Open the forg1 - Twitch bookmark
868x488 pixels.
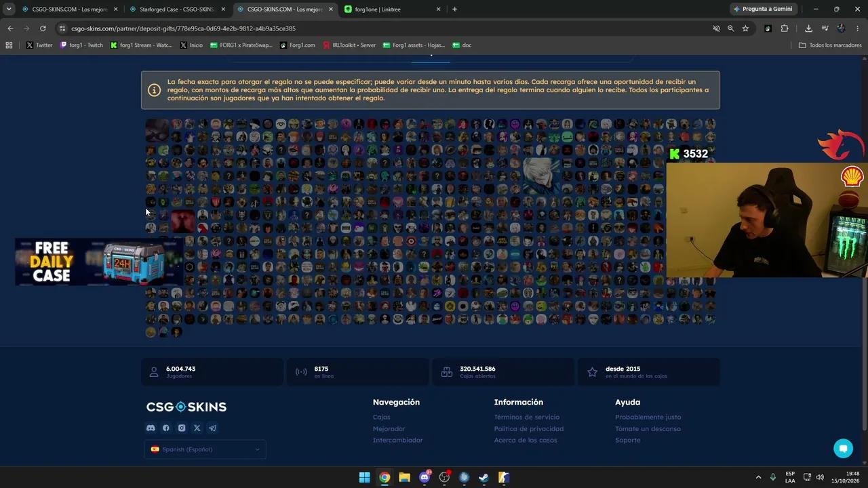coord(81,45)
